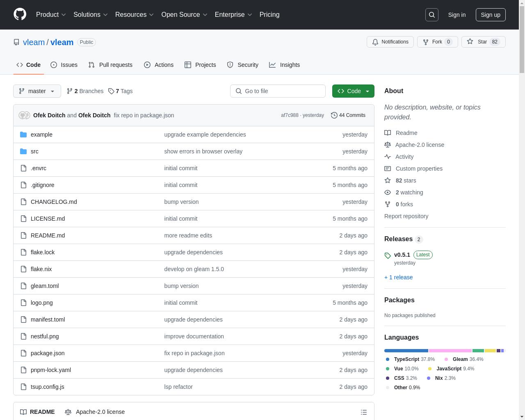Open the Pricing link
The image size is (525, 420).
(x=269, y=14)
